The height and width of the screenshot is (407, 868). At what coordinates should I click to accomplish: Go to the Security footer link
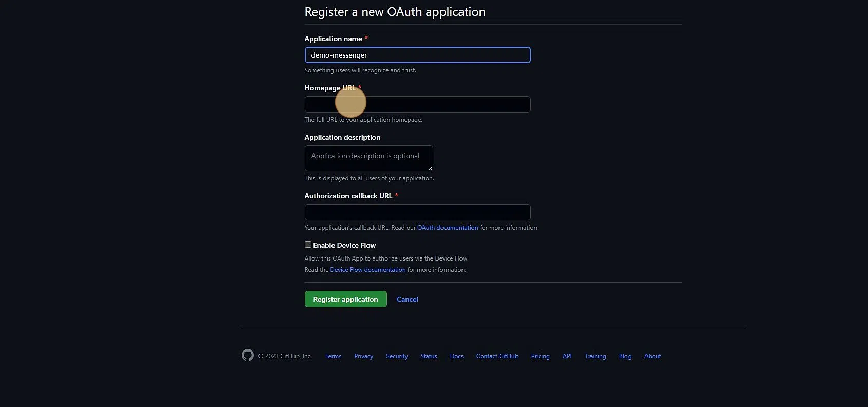coord(397,356)
